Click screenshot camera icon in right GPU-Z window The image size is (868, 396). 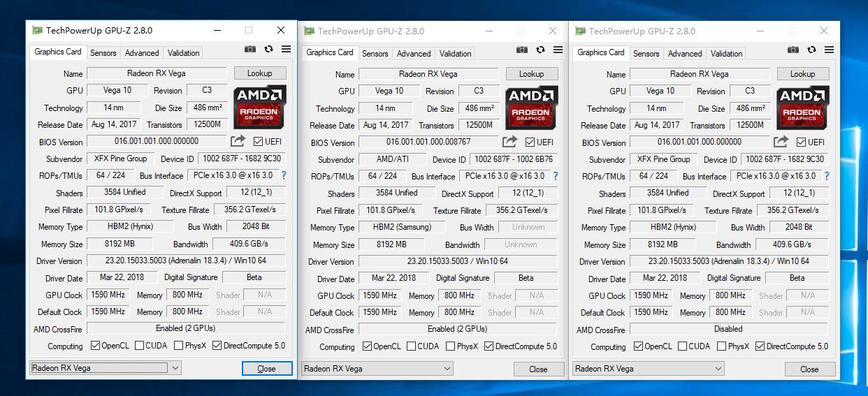point(793,50)
